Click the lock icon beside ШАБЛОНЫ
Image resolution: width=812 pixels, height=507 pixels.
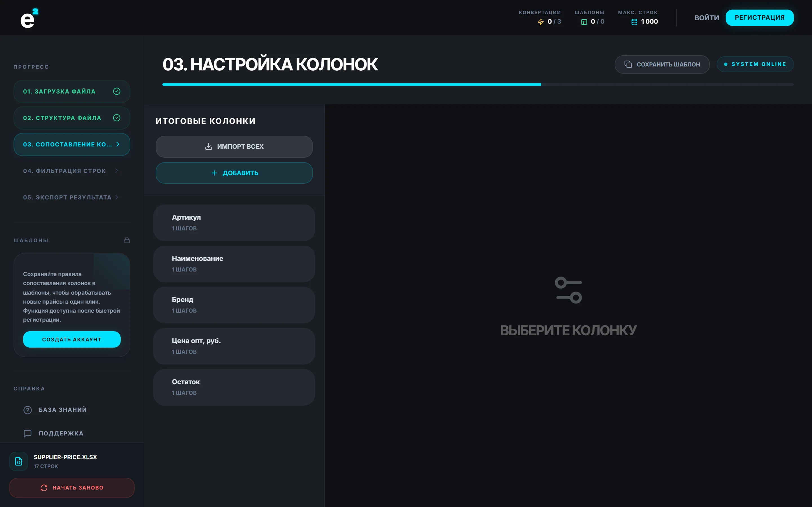(x=127, y=240)
